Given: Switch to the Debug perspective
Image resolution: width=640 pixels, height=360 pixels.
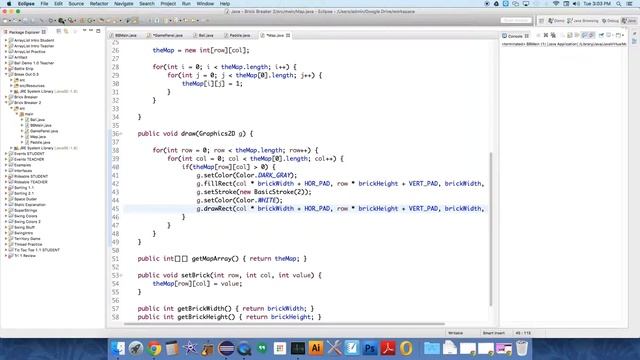Looking at the screenshot, I should [x=610, y=20].
